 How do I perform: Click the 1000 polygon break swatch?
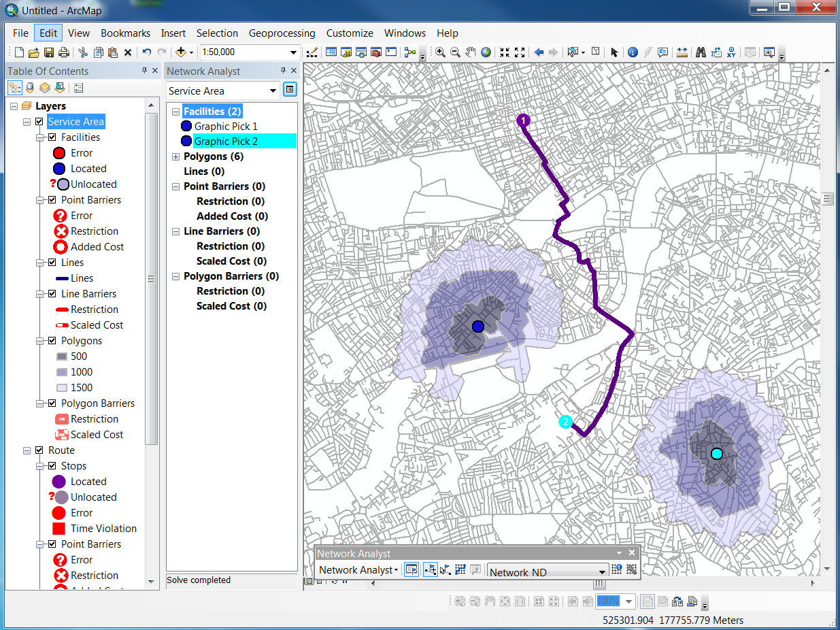(x=61, y=372)
